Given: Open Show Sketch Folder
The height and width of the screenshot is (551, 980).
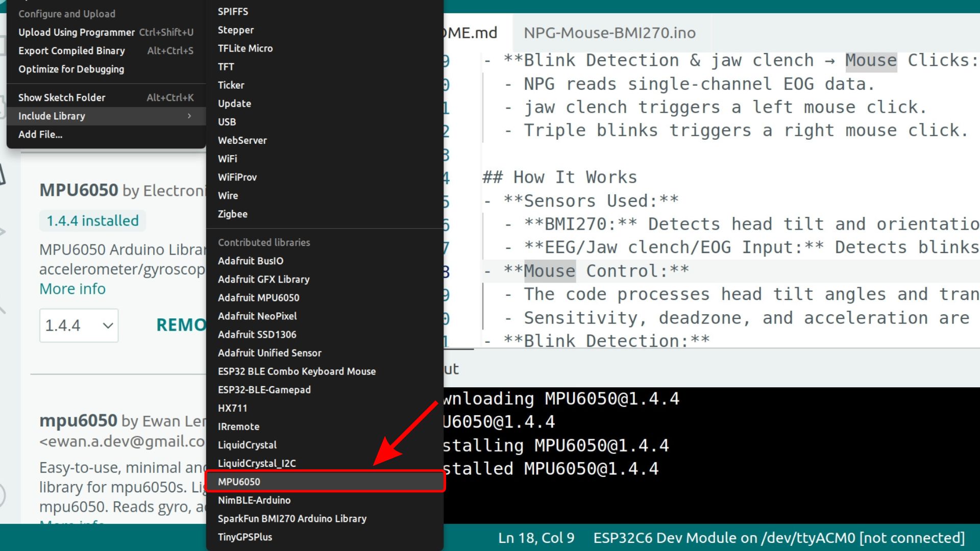Looking at the screenshot, I should [106, 97].
